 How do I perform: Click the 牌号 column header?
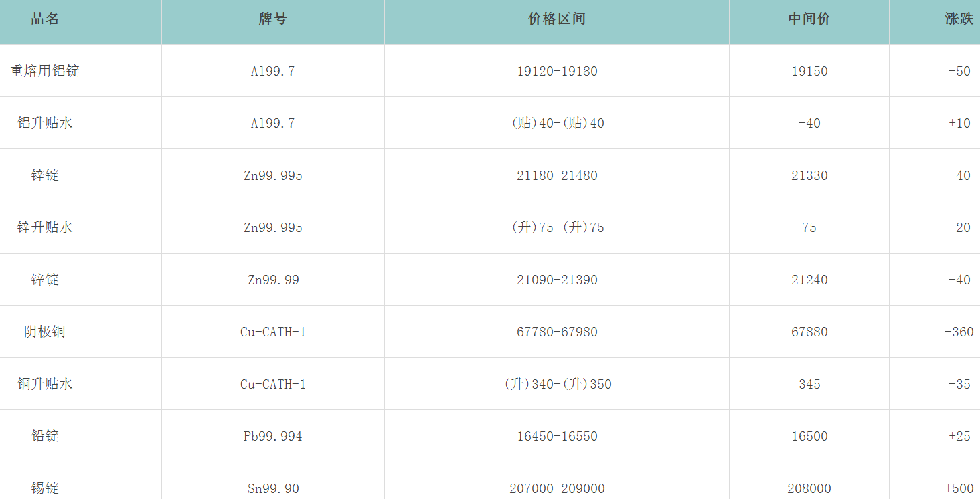[272, 19]
